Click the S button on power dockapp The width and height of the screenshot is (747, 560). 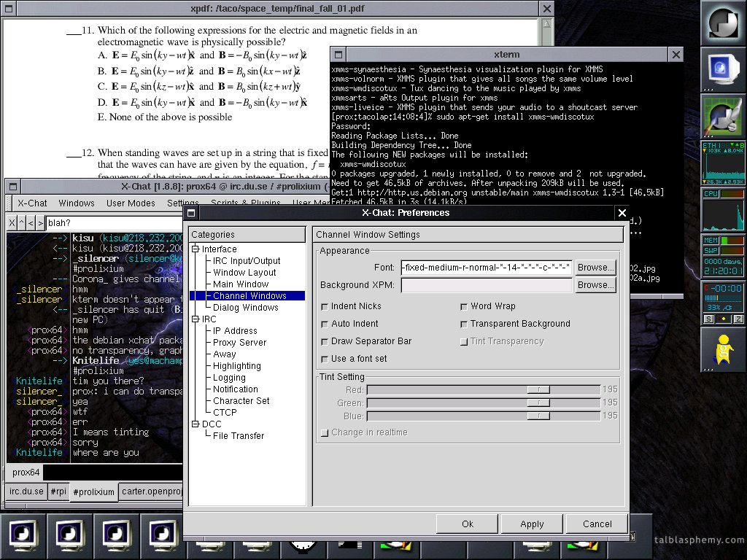point(709,319)
